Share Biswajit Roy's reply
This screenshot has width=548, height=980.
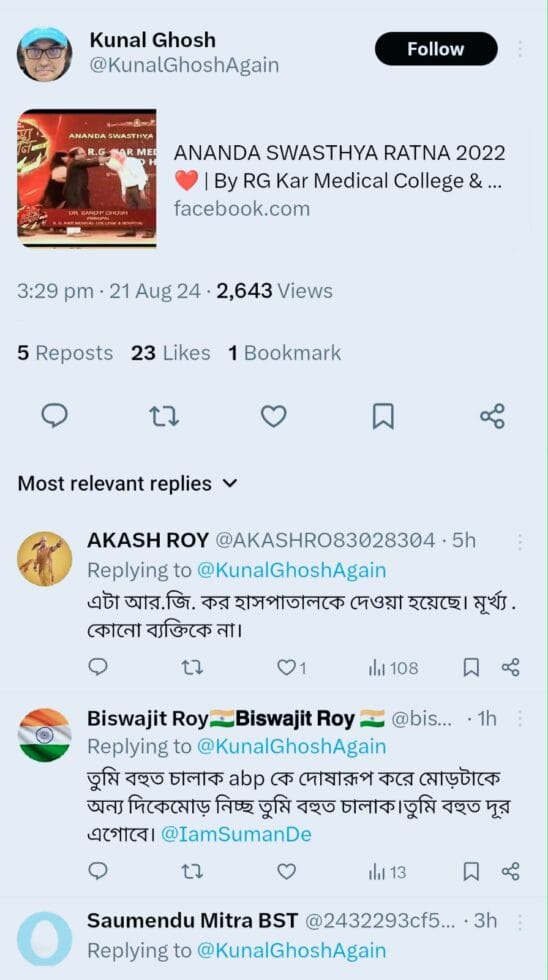point(511,871)
